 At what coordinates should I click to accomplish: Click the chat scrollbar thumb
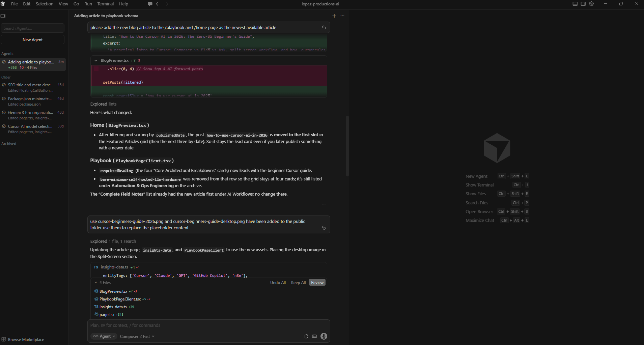pyautogui.click(x=347, y=146)
